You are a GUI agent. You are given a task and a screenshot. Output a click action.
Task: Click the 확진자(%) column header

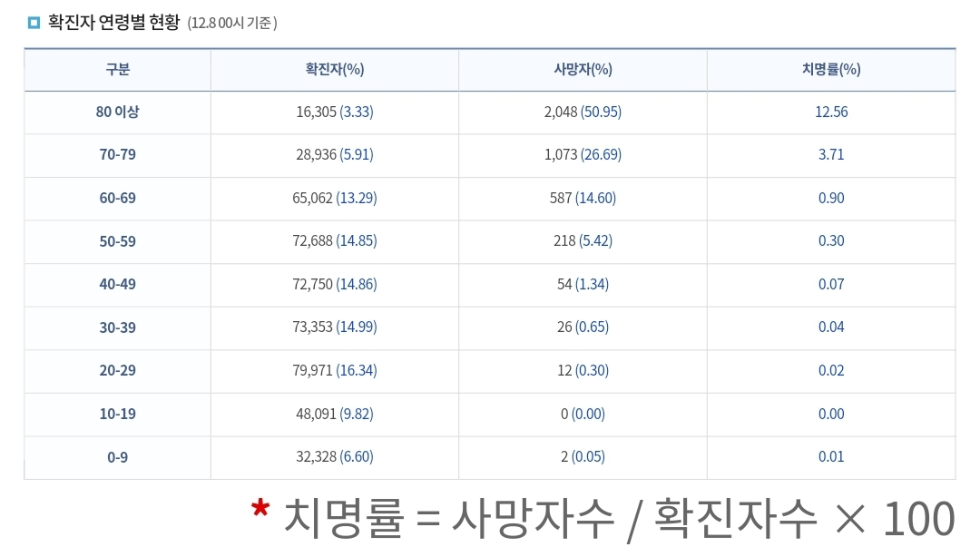(334, 69)
